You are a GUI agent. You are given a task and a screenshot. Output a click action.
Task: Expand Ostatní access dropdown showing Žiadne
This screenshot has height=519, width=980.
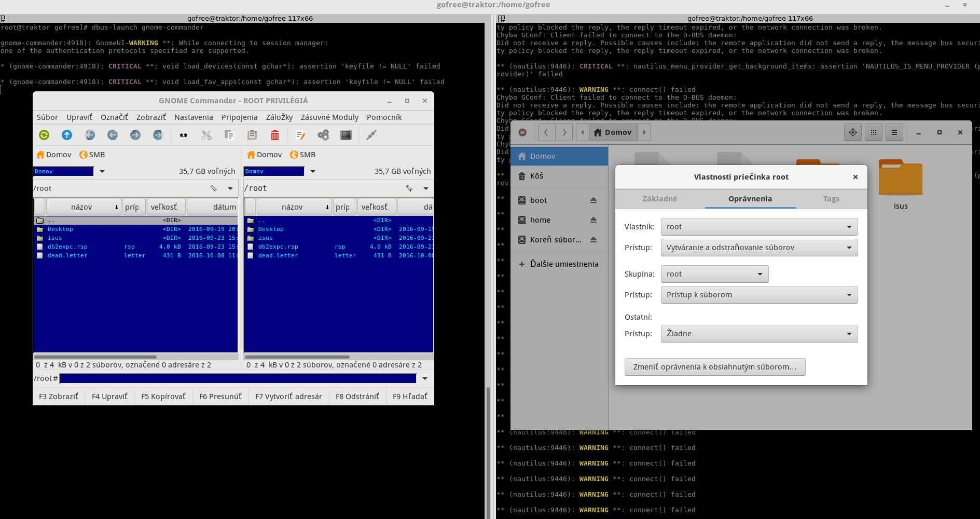[759, 334]
